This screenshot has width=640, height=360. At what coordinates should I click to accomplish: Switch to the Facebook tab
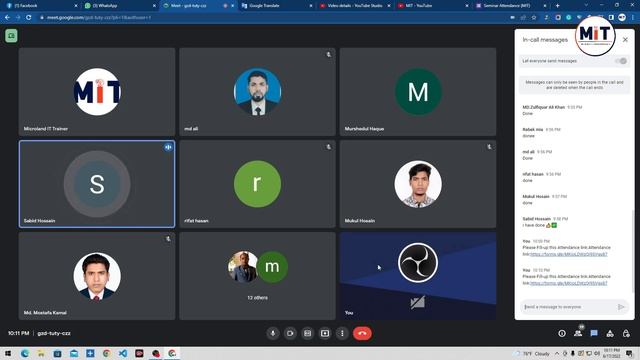41,6
